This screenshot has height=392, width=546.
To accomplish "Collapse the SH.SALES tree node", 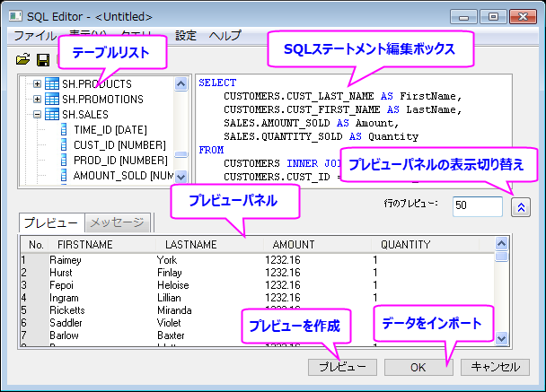I will click(x=37, y=115).
